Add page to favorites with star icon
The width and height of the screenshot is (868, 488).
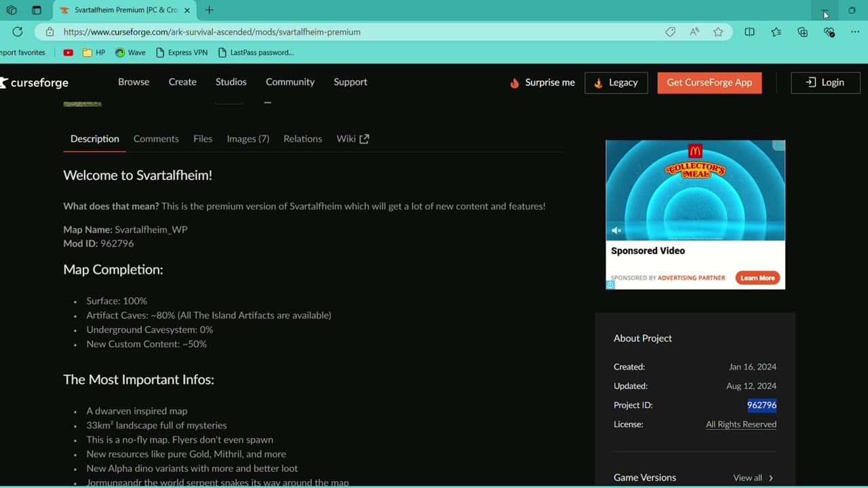pyautogui.click(x=718, y=32)
